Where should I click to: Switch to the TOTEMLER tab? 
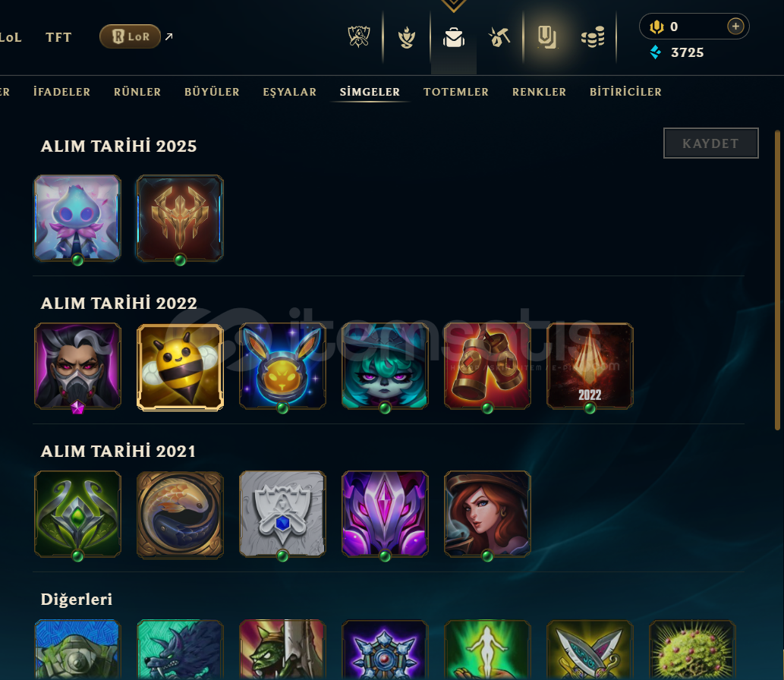tap(456, 92)
